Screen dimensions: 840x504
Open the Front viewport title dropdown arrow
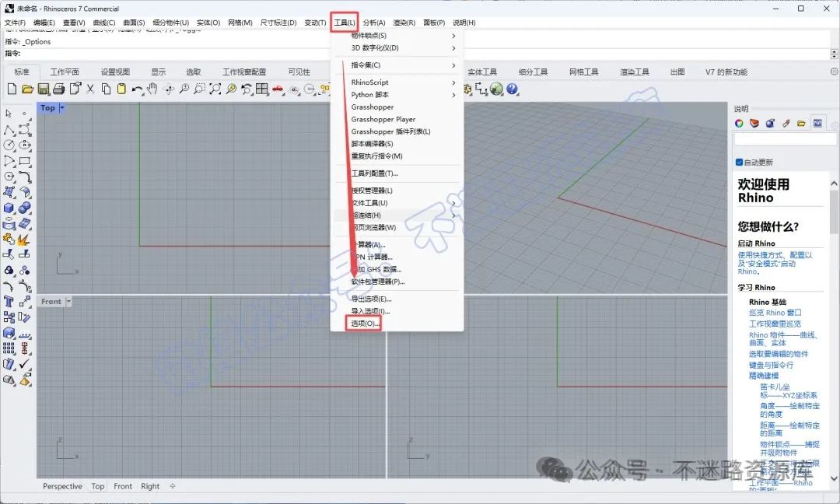click(68, 302)
